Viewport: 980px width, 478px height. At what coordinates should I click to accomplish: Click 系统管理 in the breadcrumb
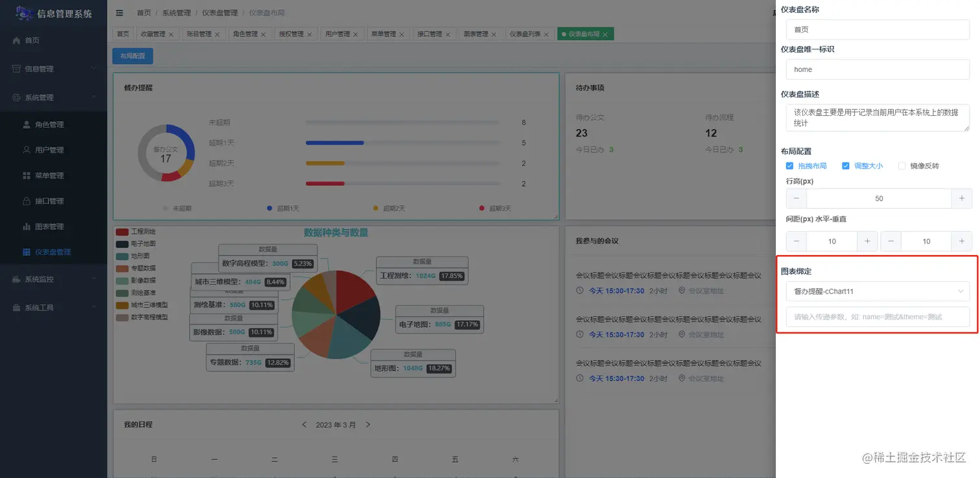coord(176,13)
